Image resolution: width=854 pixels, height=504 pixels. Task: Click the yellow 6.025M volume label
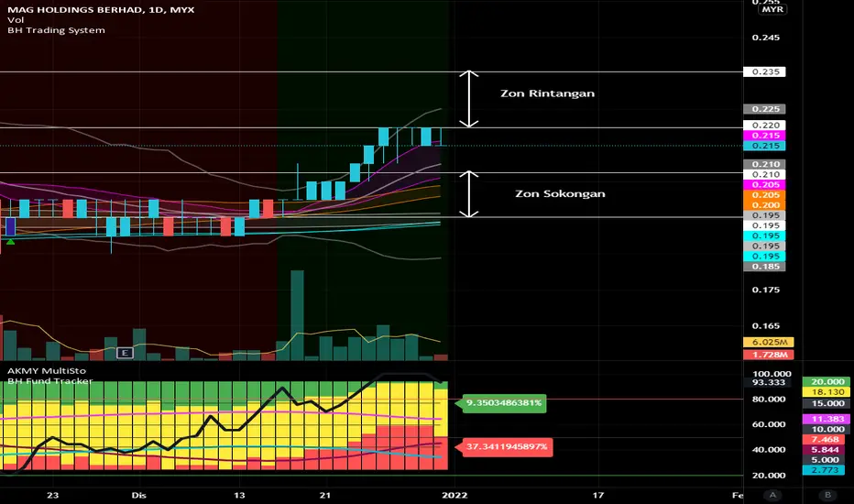point(769,342)
